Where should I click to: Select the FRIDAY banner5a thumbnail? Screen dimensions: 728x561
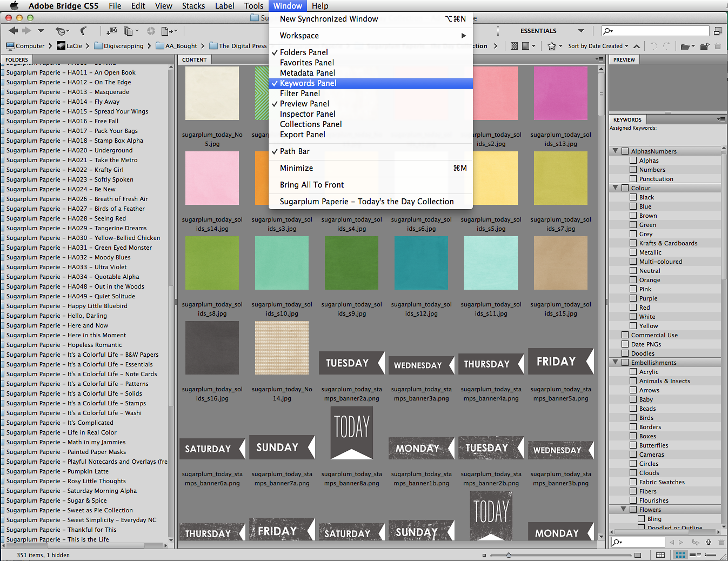click(x=560, y=361)
